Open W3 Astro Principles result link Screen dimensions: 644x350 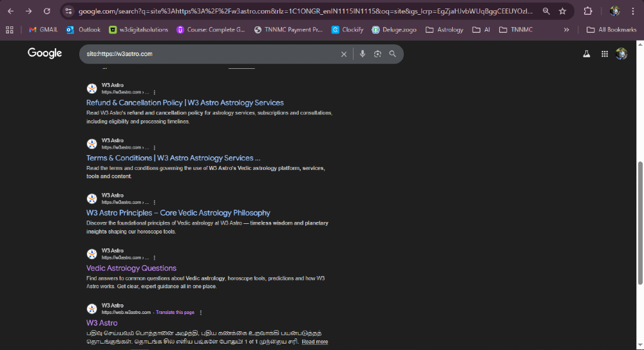tap(178, 213)
